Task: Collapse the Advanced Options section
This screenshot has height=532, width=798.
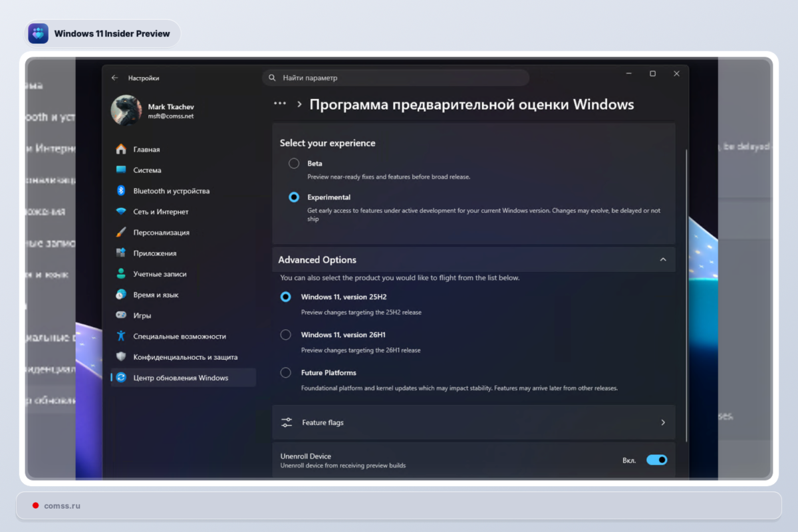Action: coord(662,259)
